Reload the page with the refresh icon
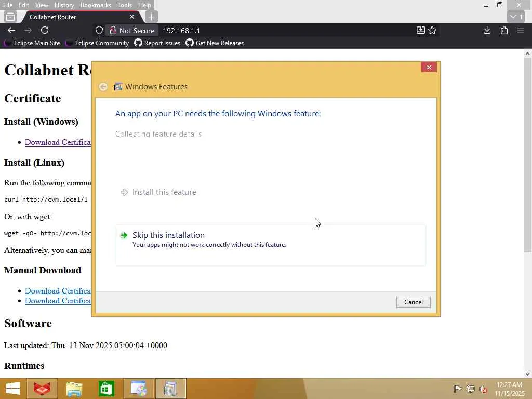The image size is (532, 399). click(45, 31)
